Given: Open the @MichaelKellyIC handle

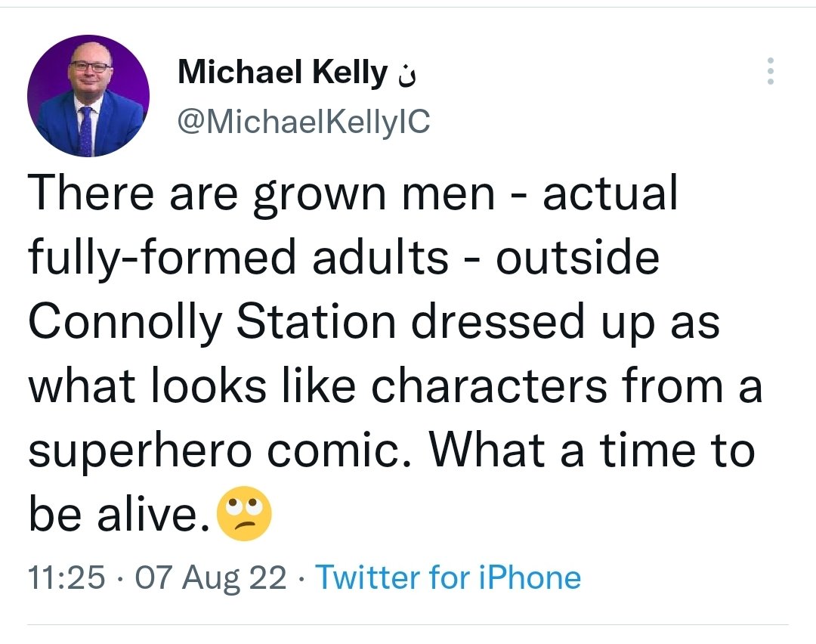Looking at the screenshot, I should point(303,120).
